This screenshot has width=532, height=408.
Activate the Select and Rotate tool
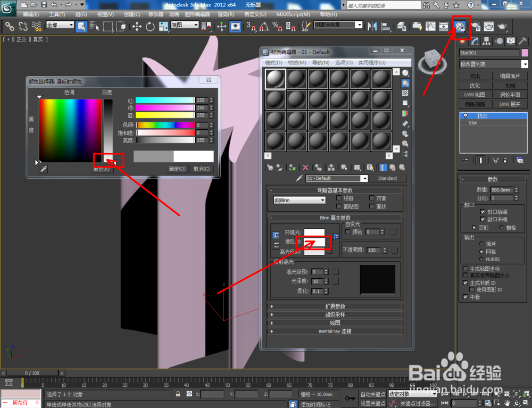coord(151,27)
